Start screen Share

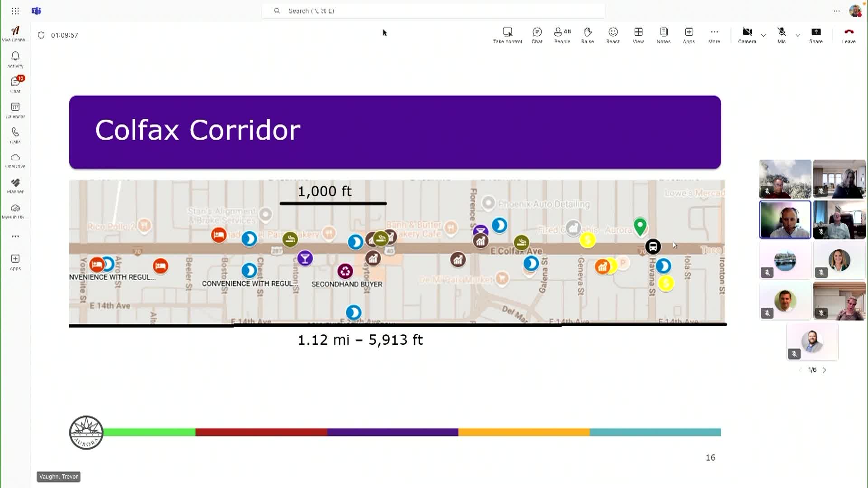816,35
